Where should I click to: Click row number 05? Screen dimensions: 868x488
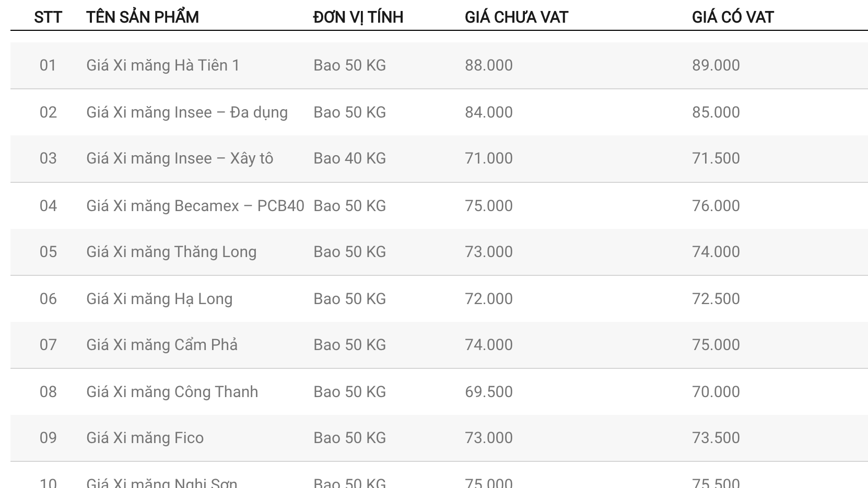[x=48, y=252]
